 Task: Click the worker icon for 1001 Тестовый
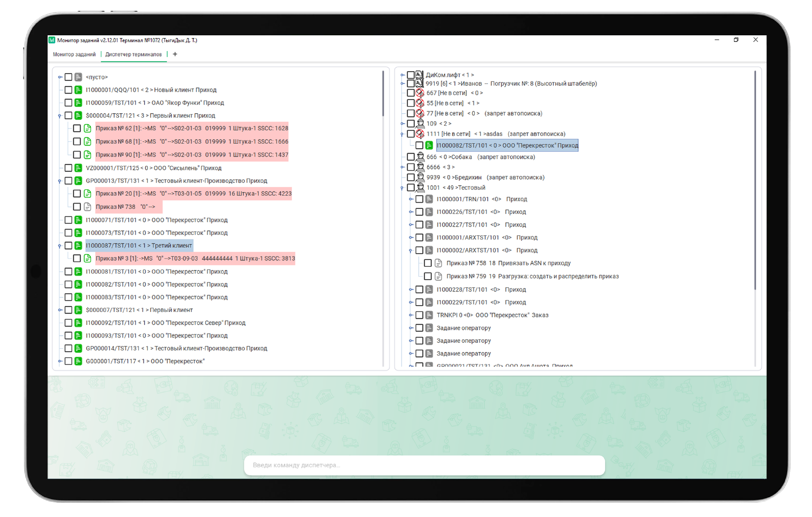(420, 187)
